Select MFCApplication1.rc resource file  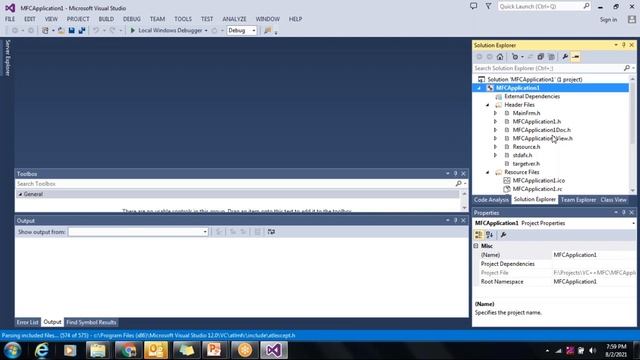[537, 189]
